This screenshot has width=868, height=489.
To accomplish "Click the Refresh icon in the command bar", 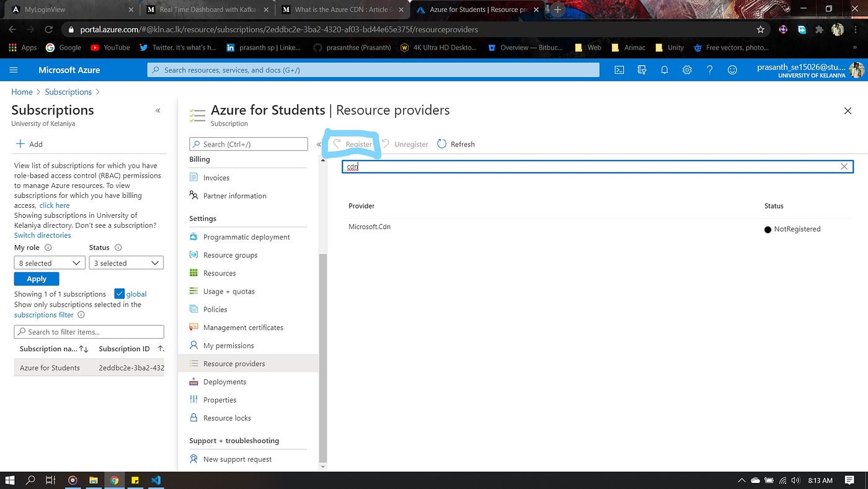I will coord(441,144).
